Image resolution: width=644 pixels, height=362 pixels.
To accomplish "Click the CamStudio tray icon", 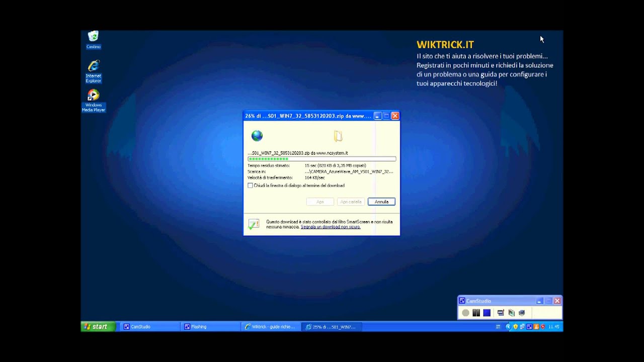I will pos(529,327).
